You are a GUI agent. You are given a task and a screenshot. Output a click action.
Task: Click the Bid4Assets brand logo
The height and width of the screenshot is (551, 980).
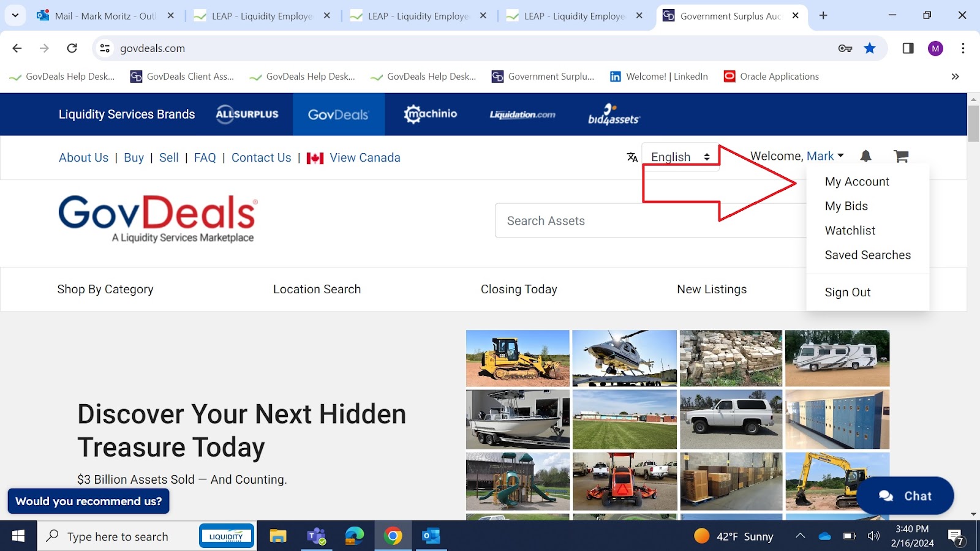[x=614, y=114]
